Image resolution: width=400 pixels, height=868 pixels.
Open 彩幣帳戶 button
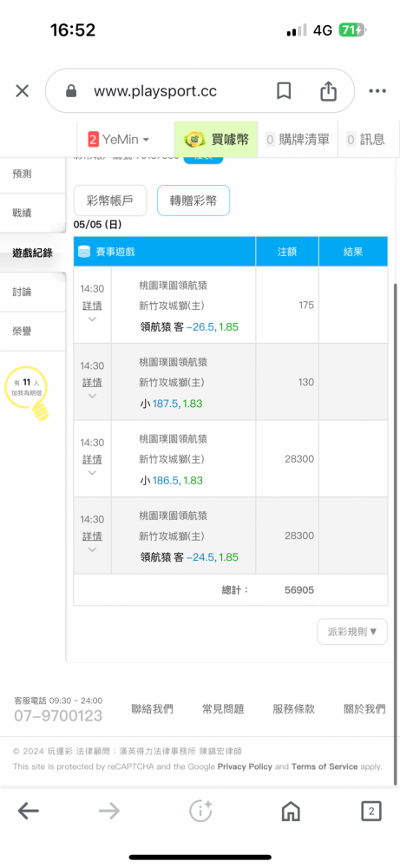(110, 201)
